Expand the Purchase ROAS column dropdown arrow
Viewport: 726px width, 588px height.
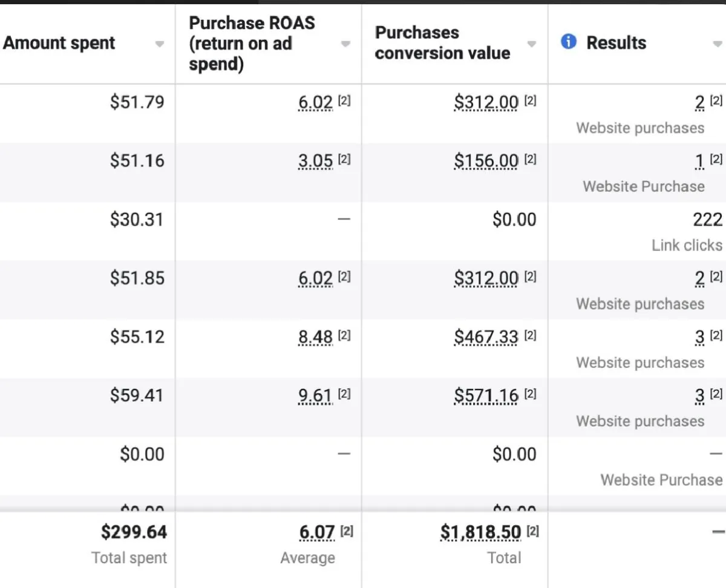pos(345,44)
